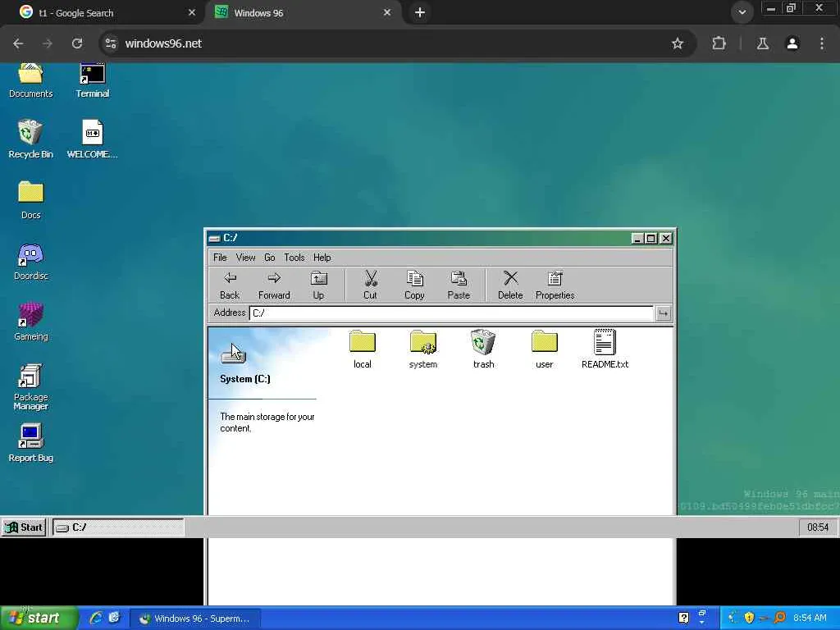Click the Back toolbar button in explorer
Screen dimensions: 840x630
point(230,285)
